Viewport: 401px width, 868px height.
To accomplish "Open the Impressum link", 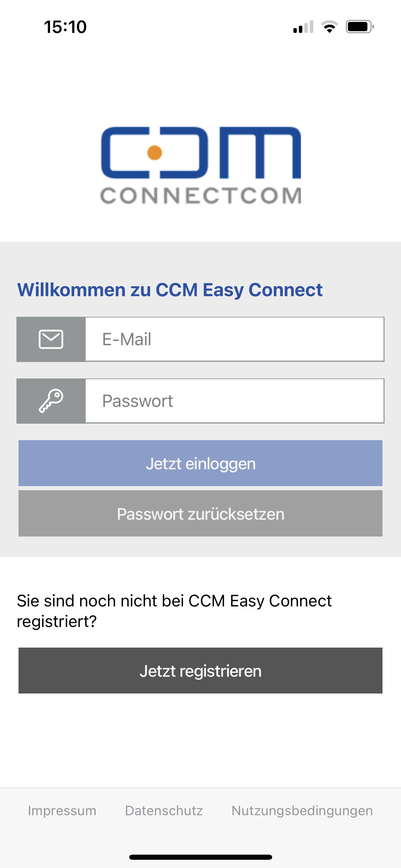I will coord(62,811).
